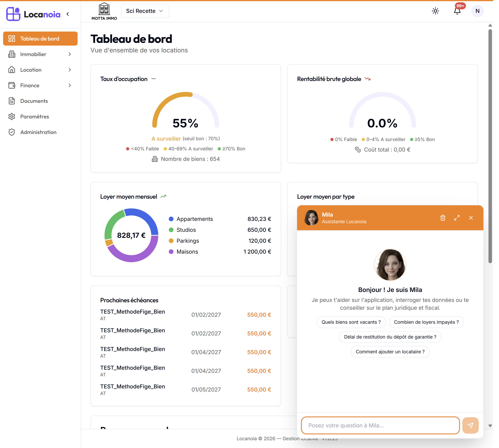
Task: Click the blue Appartements legend dot
Action: pos(171,219)
